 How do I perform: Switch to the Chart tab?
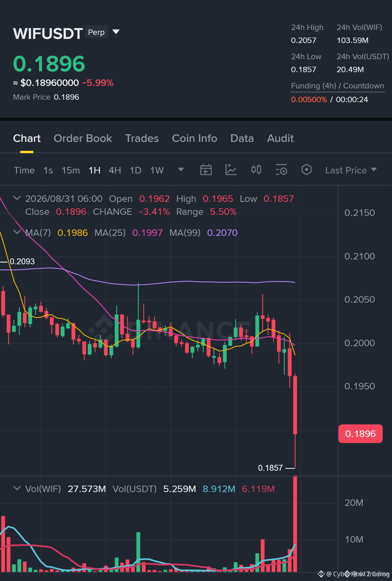27,138
